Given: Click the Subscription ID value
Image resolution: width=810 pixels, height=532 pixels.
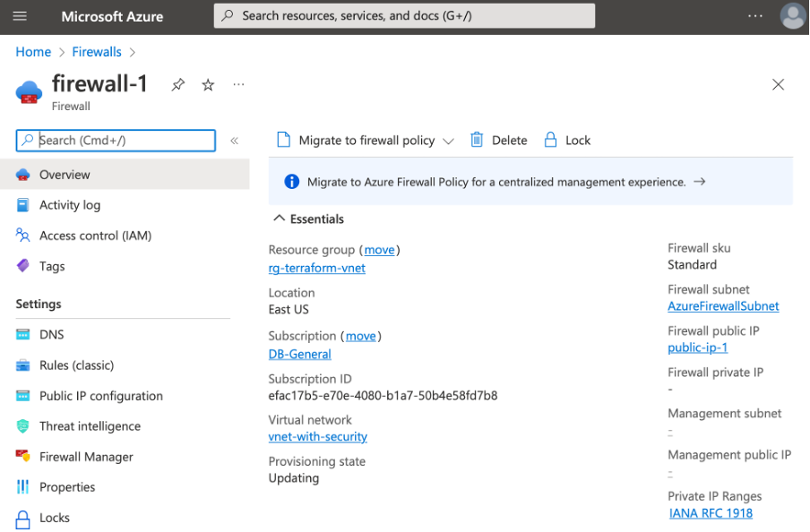Looking at the screenshot, I should 383,396.
